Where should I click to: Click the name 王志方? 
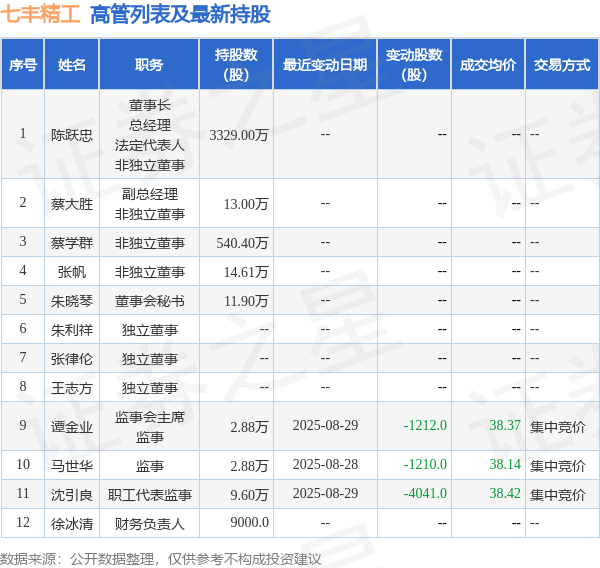(x=72, y=388)
